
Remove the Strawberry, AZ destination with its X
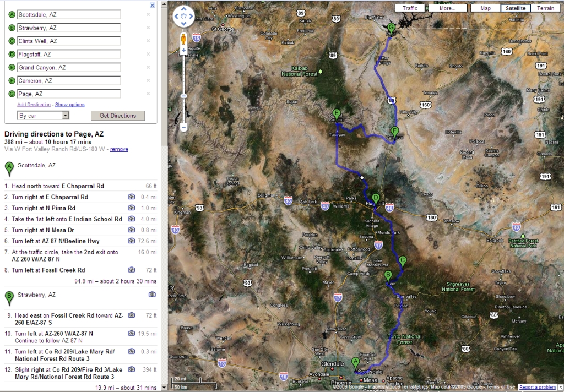[148, 28]
